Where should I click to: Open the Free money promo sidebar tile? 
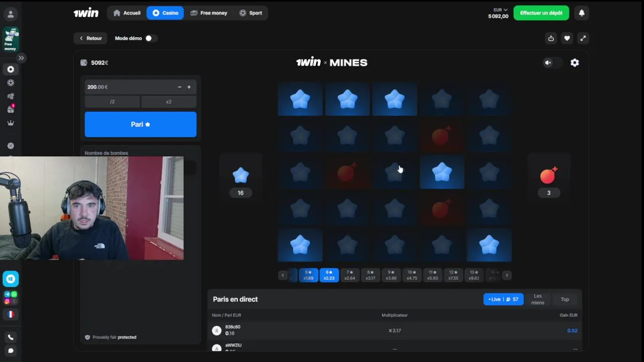(11, 40)
